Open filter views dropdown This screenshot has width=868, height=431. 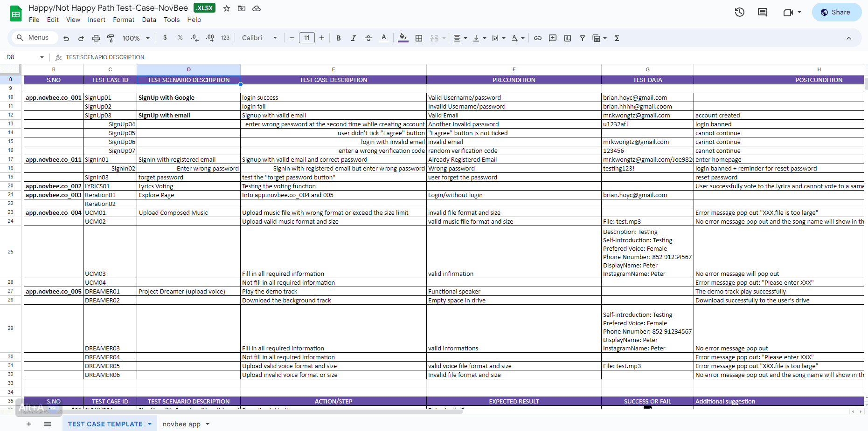click(599, 38)
